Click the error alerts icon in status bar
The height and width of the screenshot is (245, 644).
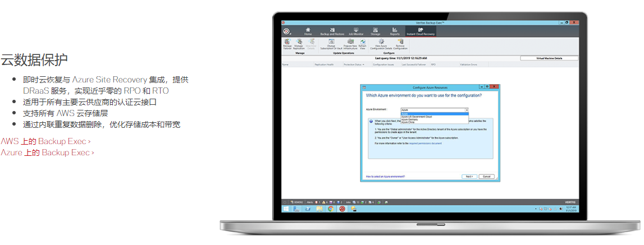pyautogui.click(x=316, y=202)
